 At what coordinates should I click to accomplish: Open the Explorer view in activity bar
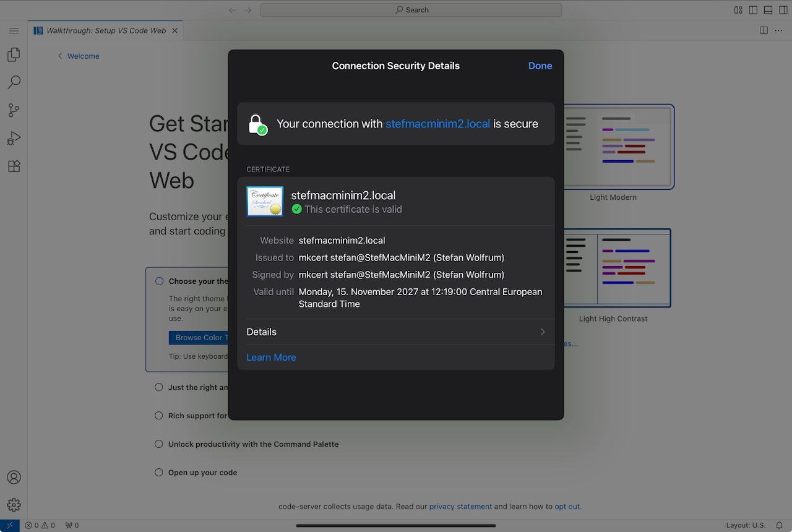tap(14, 54)
